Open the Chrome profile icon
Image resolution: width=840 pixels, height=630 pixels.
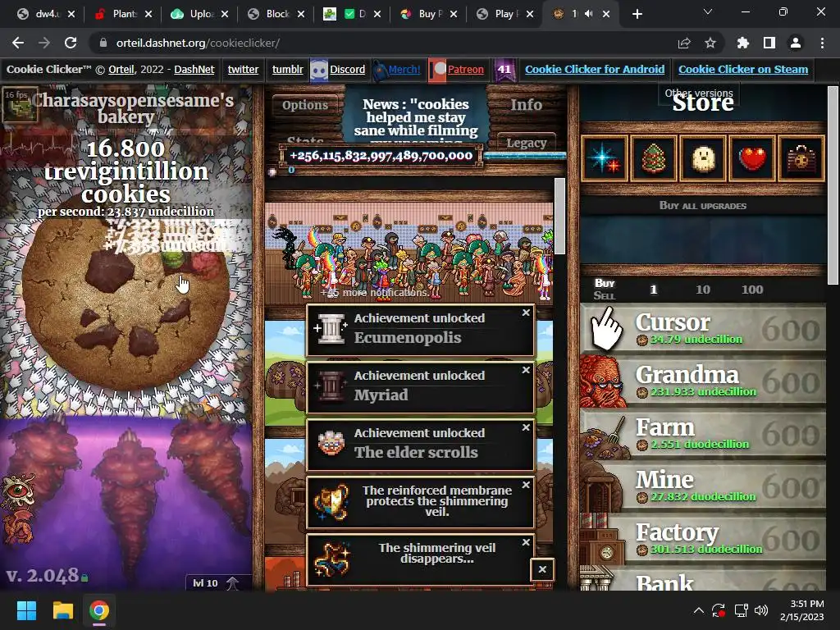tap(796, 43)
